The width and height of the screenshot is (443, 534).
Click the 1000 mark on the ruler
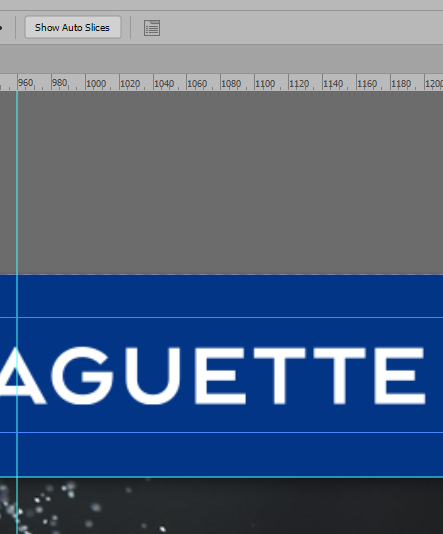[x=96, y=83]
